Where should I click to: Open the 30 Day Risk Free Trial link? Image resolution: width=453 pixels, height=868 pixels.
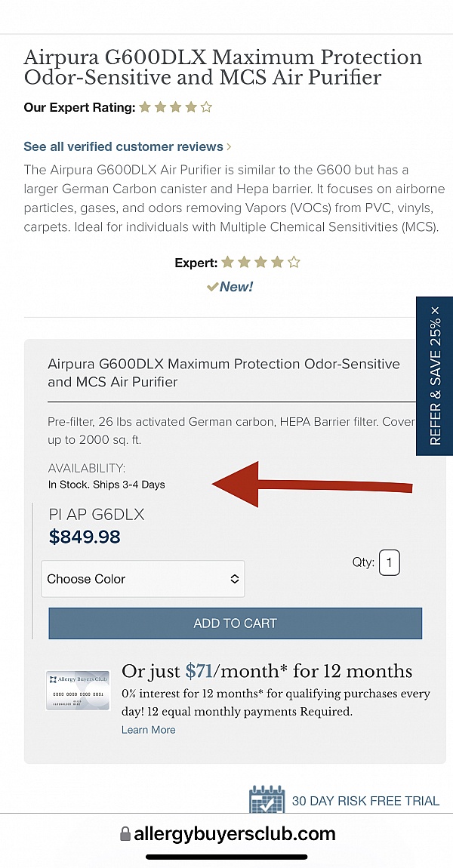point(365,801)
